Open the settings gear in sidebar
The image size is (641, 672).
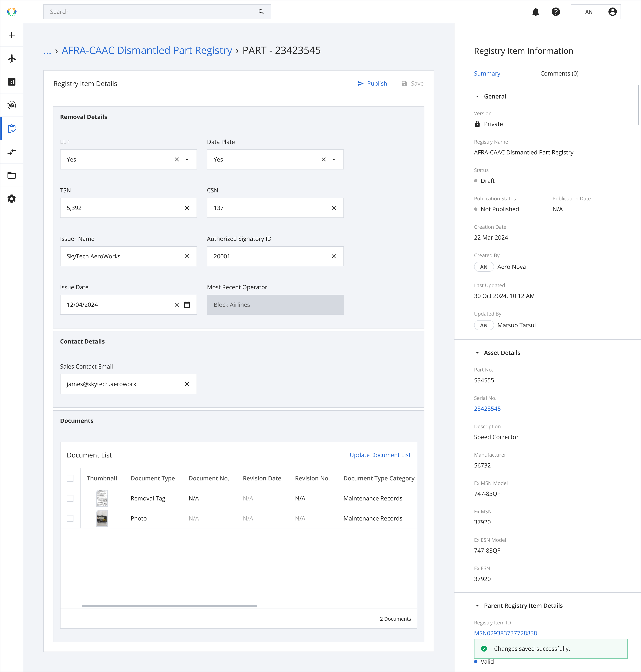pos(12,199)
